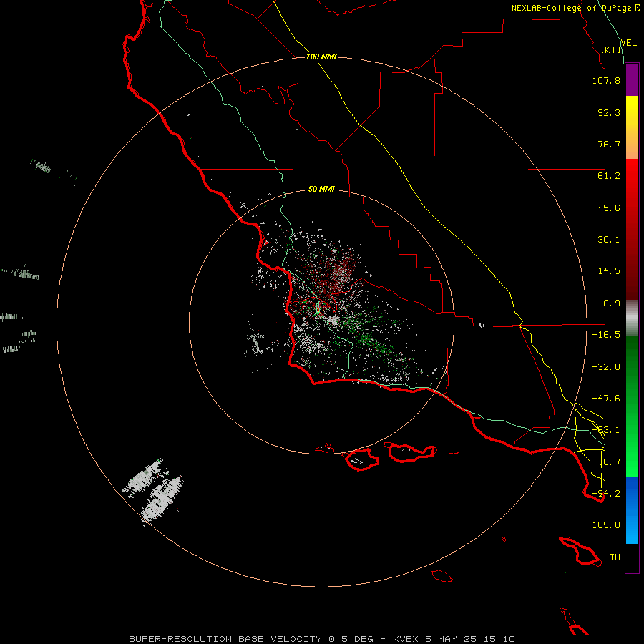The width and height of the screenshot is (644, 644).
Task: Click the purple color band in the legend
Action: pyautogui.click(x=632, y=79)
